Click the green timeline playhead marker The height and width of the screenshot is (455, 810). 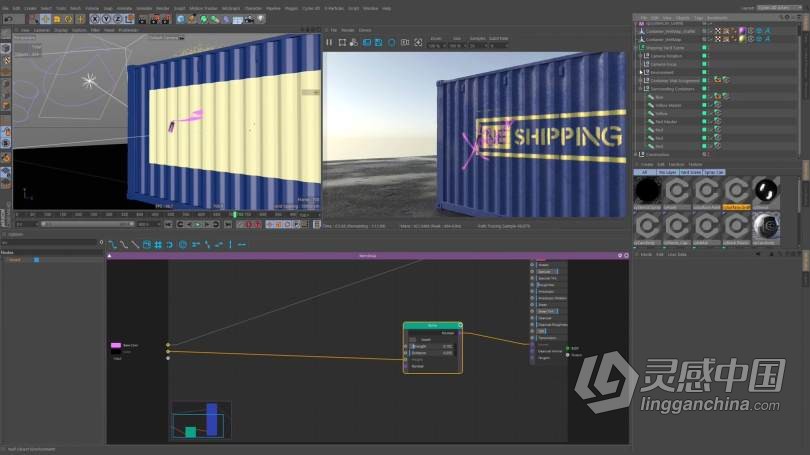point(235,214)
